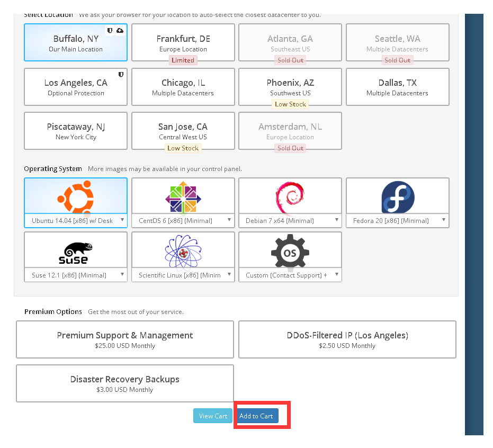The width and height of the screenshot is (493, 448).
Task: Click the Fedora logo icon
Action: click(x=398, y=197)
